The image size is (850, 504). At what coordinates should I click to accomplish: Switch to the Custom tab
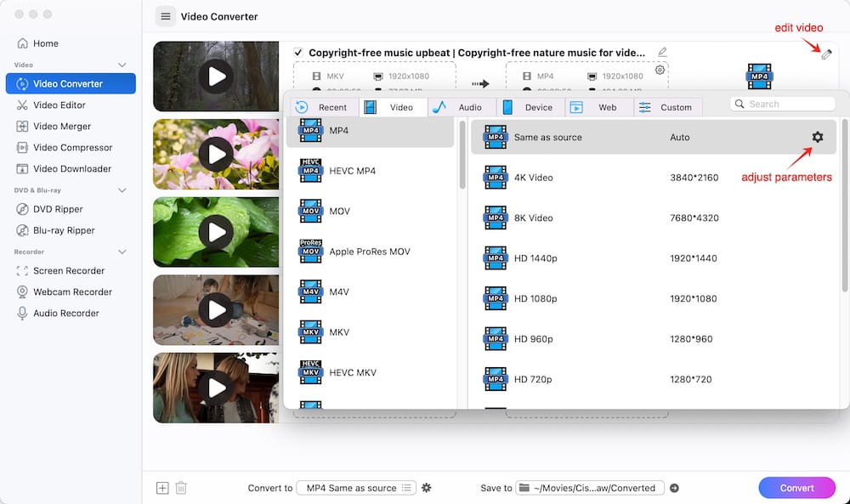(x=668, y=107)
